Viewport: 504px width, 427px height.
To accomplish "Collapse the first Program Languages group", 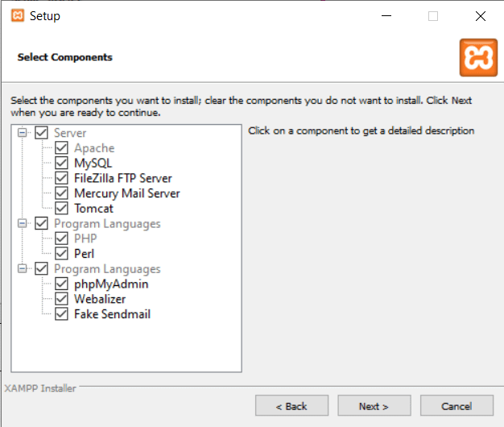I will [23, 224].
